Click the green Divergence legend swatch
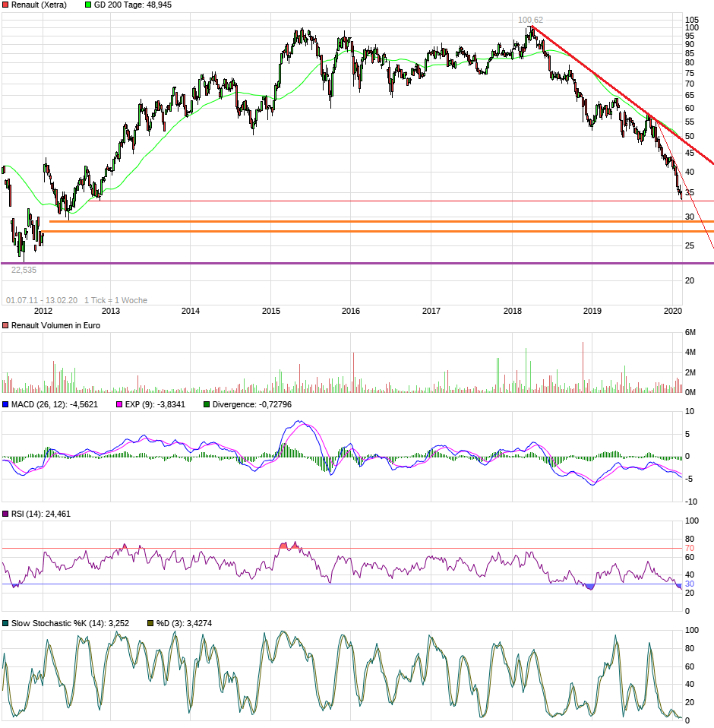714x728 pixels. tap(207, 404)
